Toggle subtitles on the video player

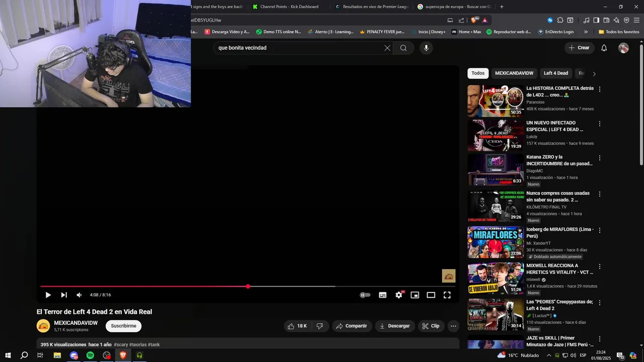point(383,295)
